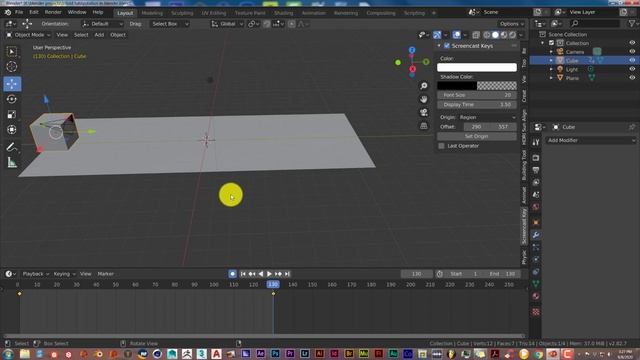The width and height of the screenshot is (640, 360).
Task: Open the Output properties tab icon
Action: click(x=536, y=170)
